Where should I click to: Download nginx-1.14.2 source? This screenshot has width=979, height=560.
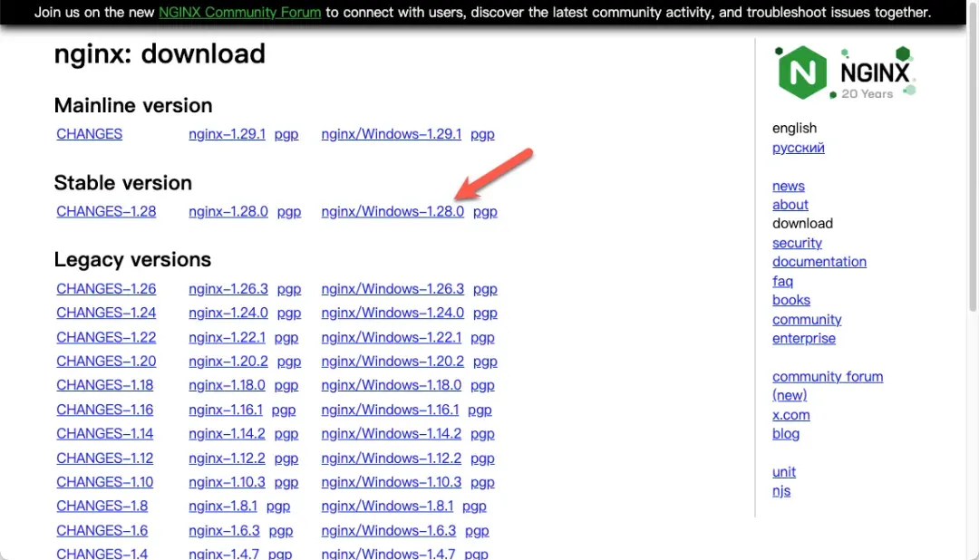(227, 433)
